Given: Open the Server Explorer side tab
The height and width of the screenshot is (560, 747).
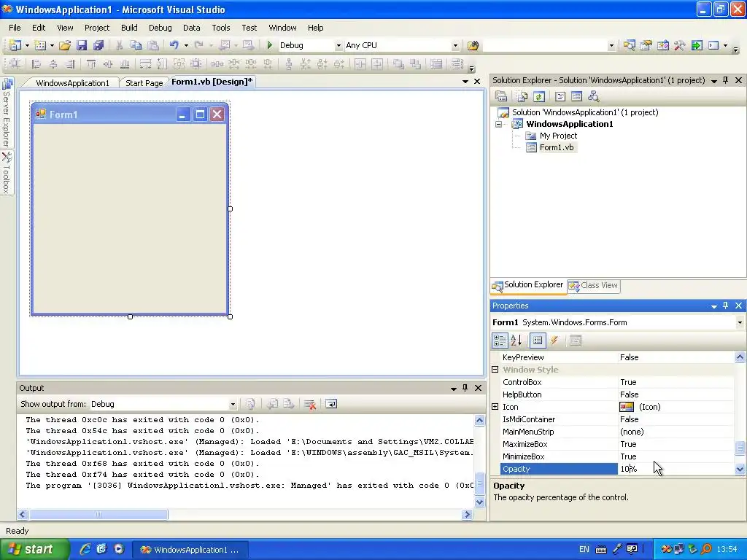Looking at the screenshot, I should [x=7, y=112].
